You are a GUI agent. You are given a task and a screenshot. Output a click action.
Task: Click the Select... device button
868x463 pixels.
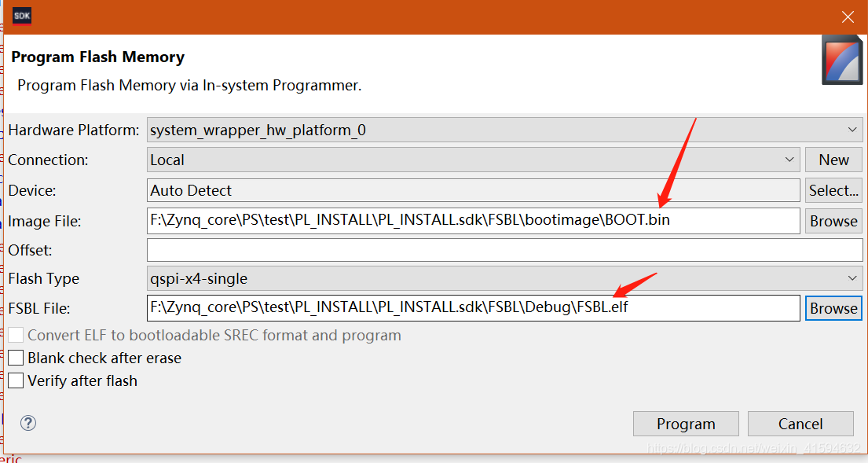[x=833, y=190]
